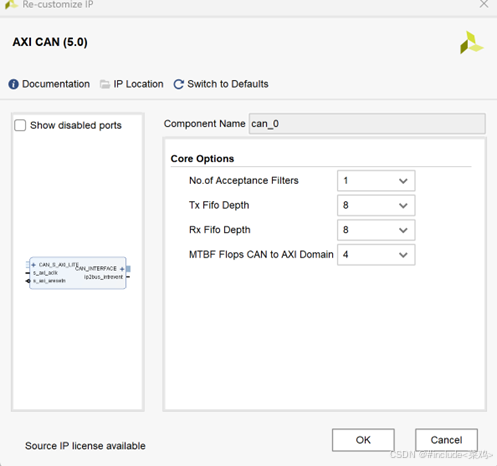Open No.of Acceptance Filters dropdown

[376, 181]
